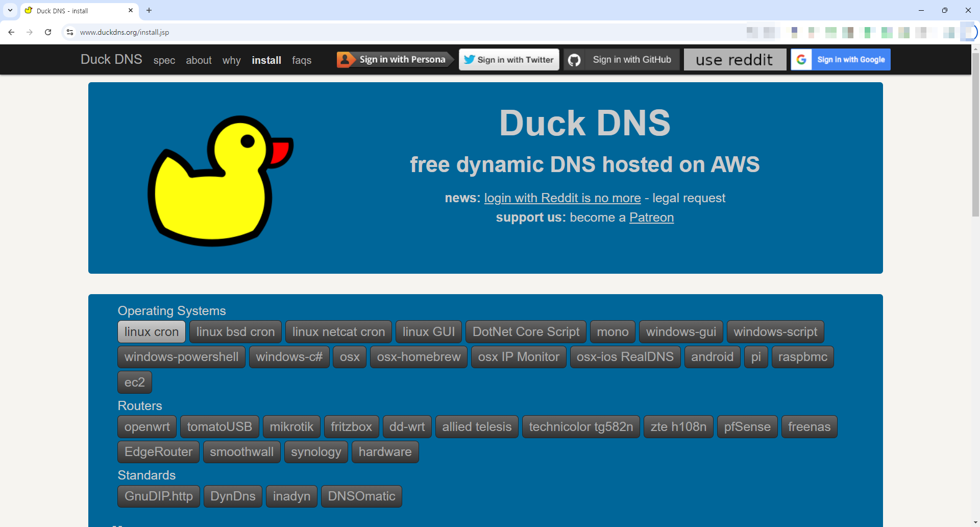Click the Google G logo icon
The height and width of the screenshot is (527, 980).
tap(801, 60)
